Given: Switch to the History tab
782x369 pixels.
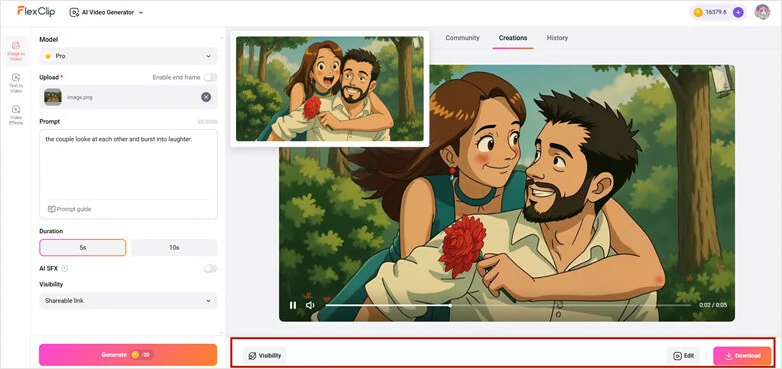Looking at the screenshot, I should click(x=557, y=38).
